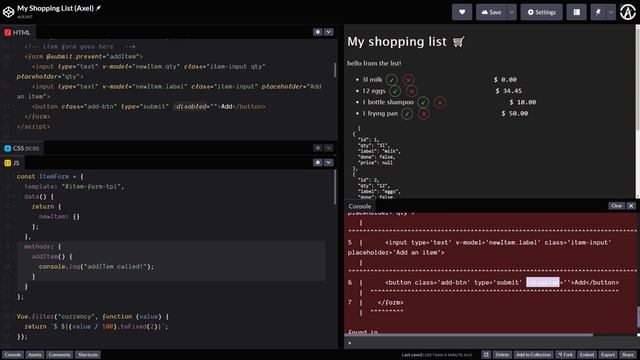
Task: Click the '$ 50.00' price
Action: pyautogui.click(x=515, y=113)
